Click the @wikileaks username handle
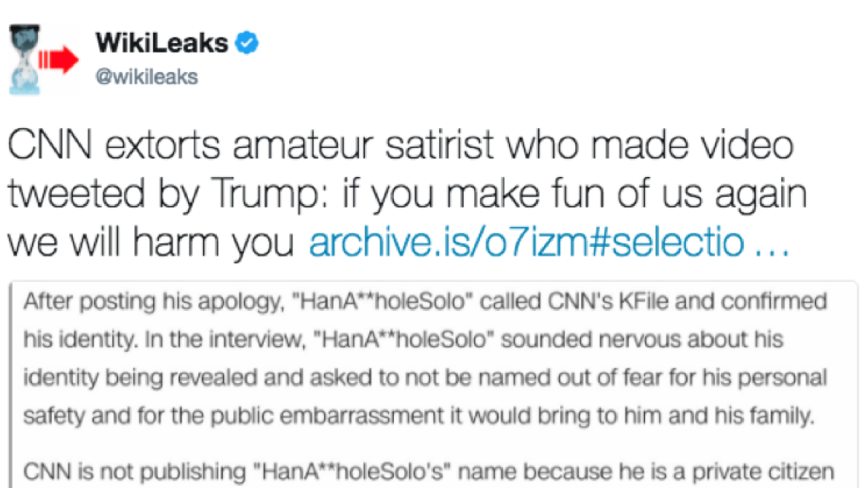 point(146,76)
